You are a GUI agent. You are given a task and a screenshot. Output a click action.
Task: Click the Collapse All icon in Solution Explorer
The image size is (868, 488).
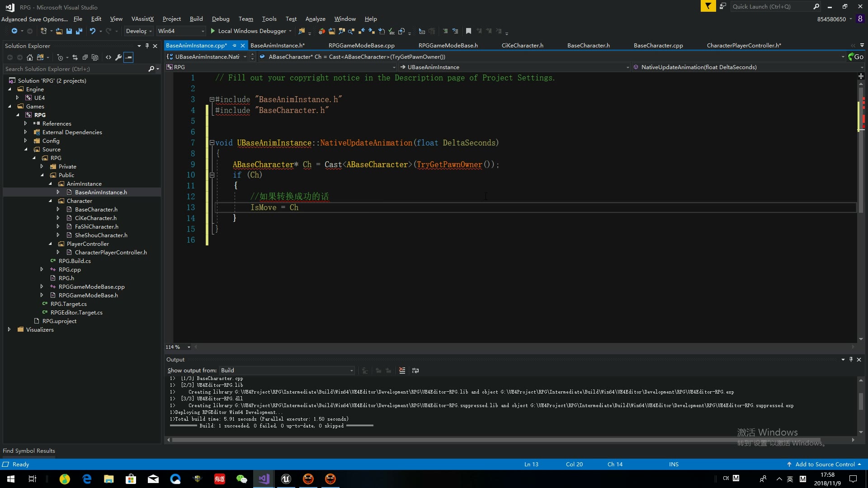tap(85, 57)
